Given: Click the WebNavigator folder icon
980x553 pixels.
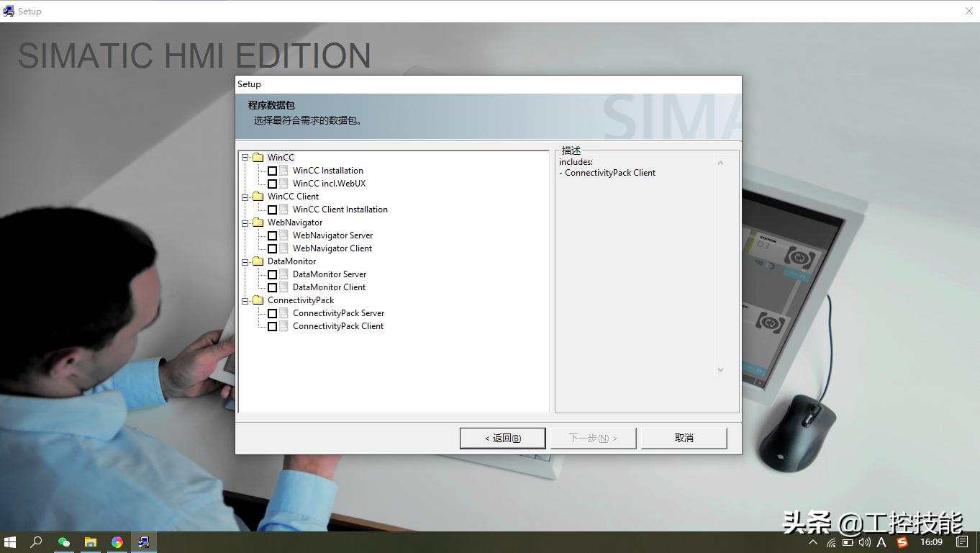Looking at the screenshot, I should (259, 222).
